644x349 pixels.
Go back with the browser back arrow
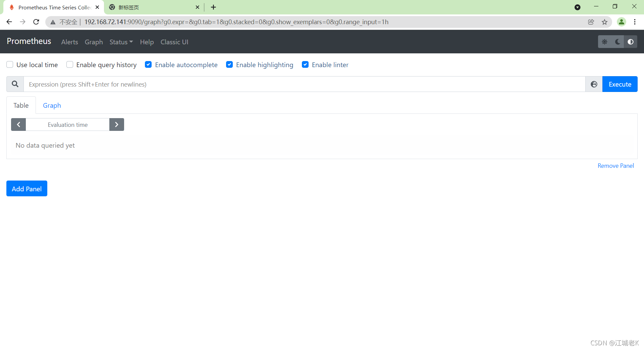click(x=9, y=22)
